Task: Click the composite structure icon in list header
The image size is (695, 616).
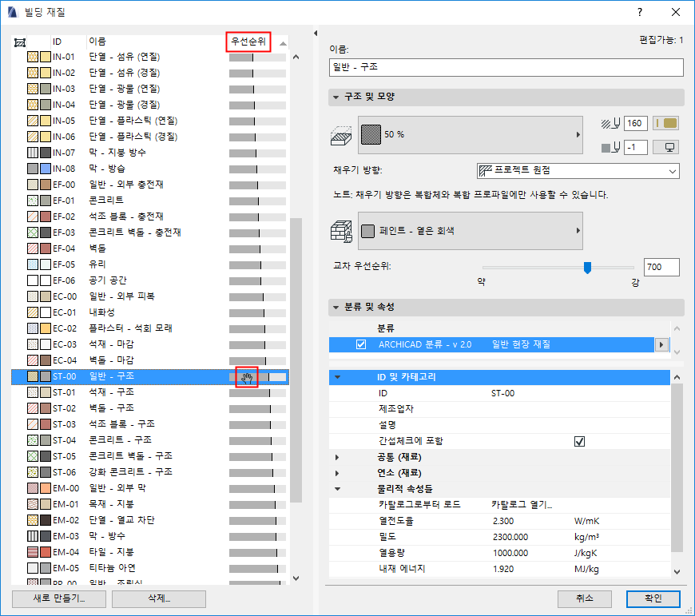Action: (x=20, y=42)
